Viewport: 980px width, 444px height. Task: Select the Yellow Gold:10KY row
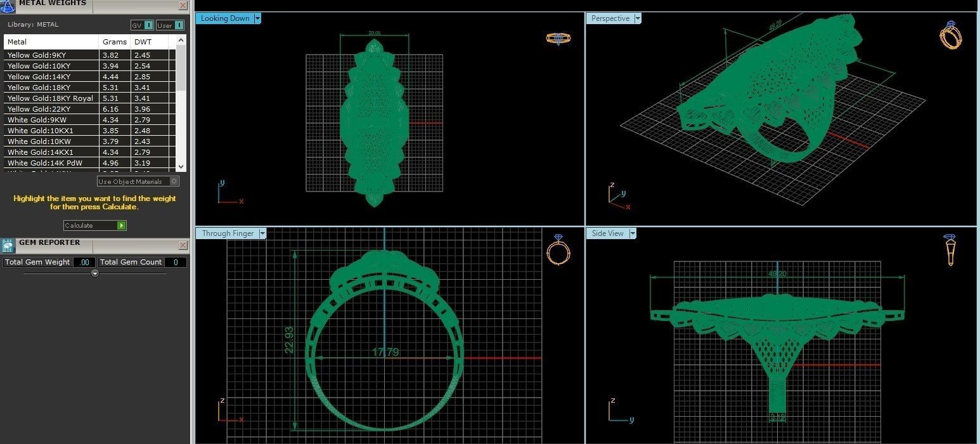(x=90, y=66)
